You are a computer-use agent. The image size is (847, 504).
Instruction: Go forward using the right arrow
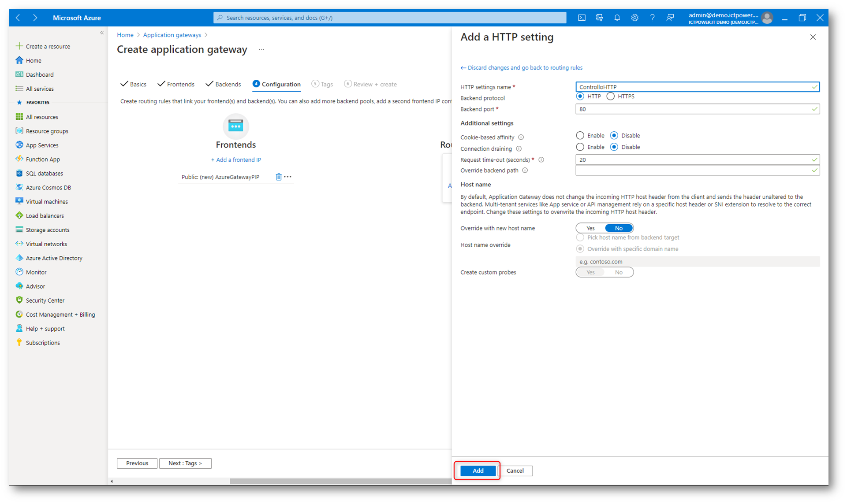35,18
